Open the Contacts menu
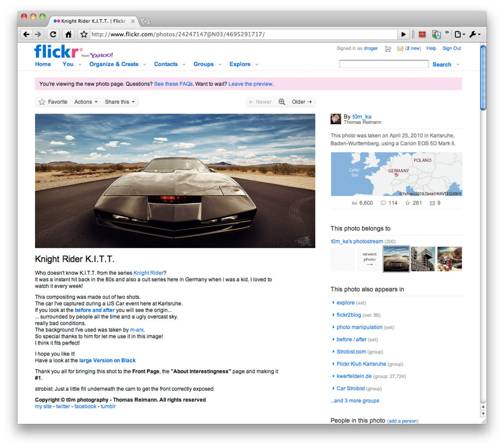Image resolution: width=504 pixels, height=448 pixels. tap(166, 64)
